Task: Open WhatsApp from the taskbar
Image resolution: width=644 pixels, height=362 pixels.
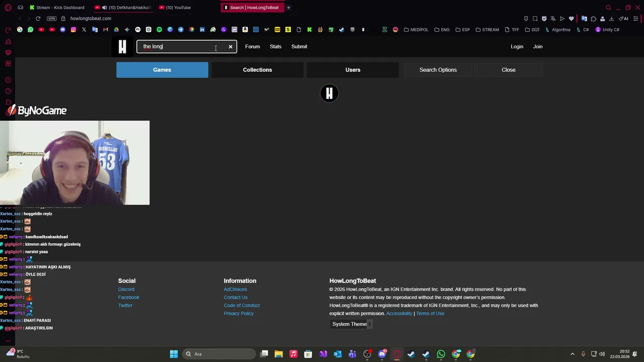Action: tap(441, 354)
